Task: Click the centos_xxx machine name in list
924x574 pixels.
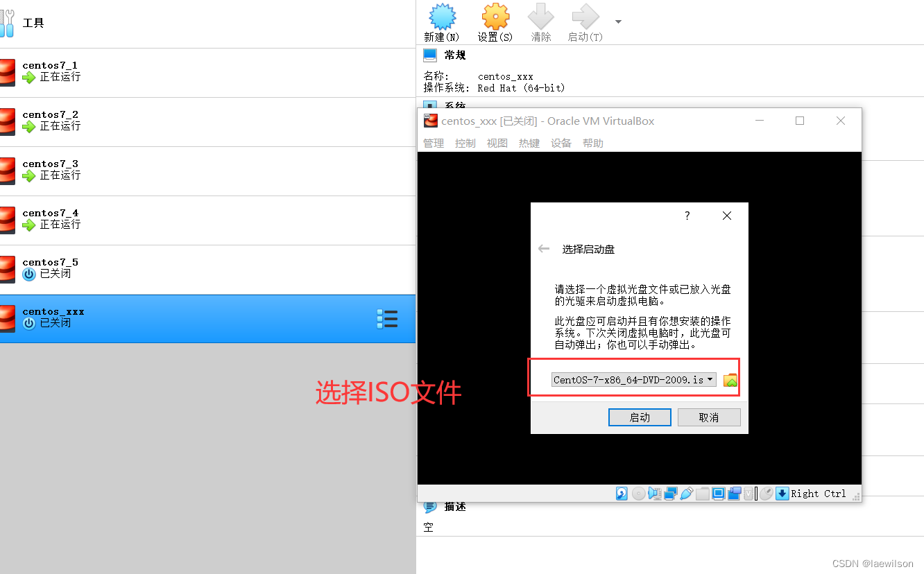Action: [53, 311]
